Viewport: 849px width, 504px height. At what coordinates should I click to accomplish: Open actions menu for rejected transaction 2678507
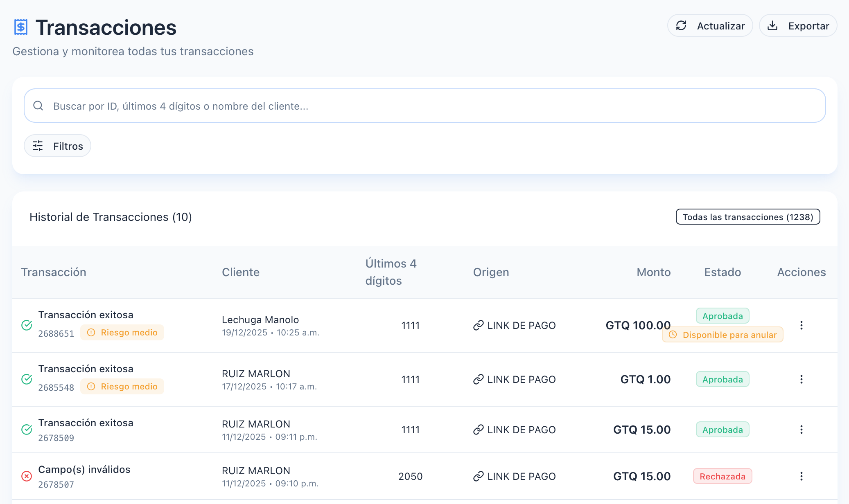point(801,476)
